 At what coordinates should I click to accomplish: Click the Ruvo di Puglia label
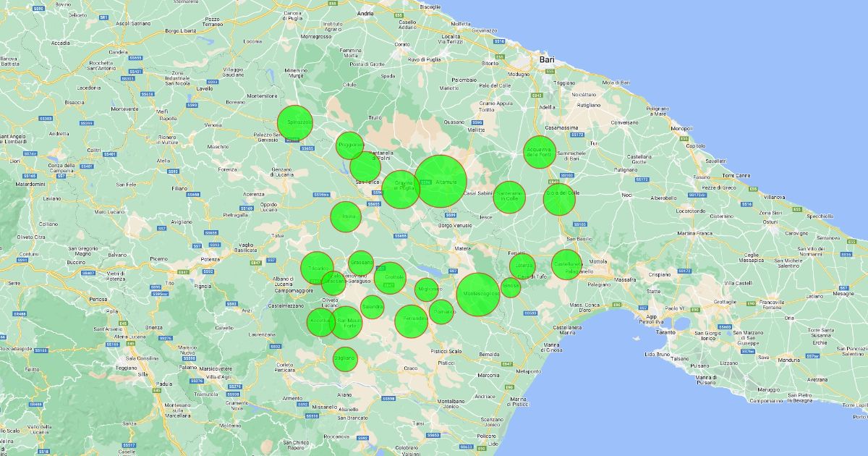click(425, 59)
